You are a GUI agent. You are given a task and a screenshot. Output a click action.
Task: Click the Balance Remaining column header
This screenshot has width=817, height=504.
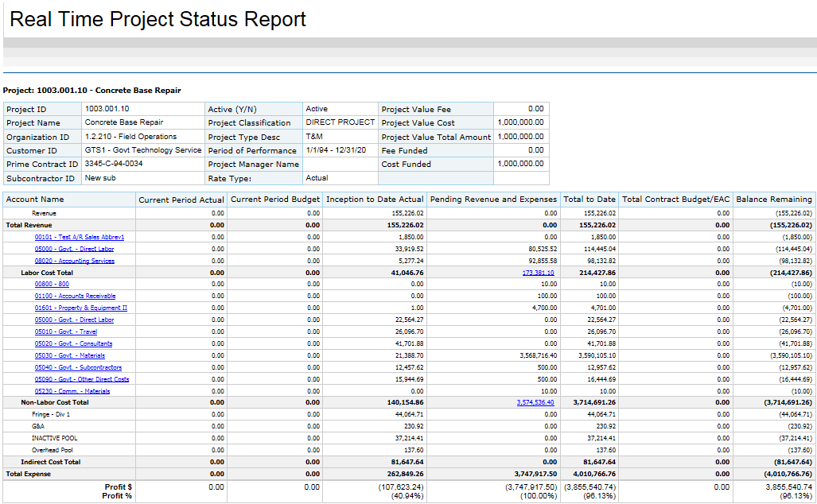pyautogui.click(x=773, y=200)
